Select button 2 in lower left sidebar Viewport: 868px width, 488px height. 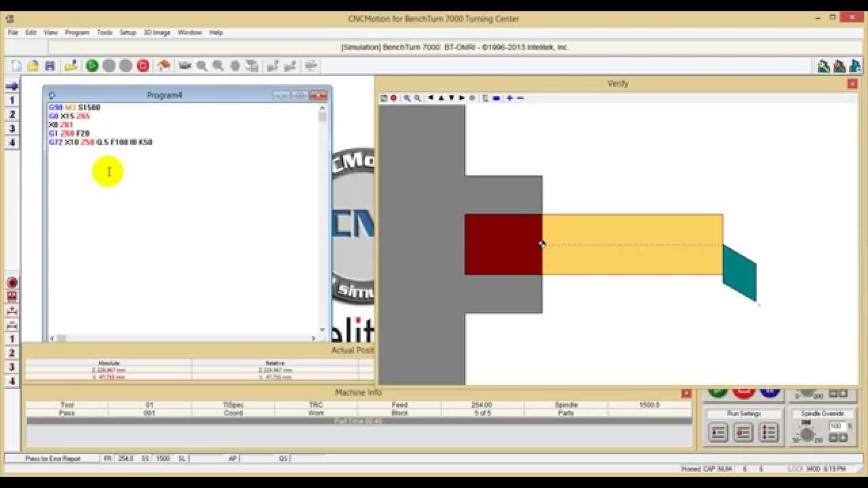[x=12, y=353]
